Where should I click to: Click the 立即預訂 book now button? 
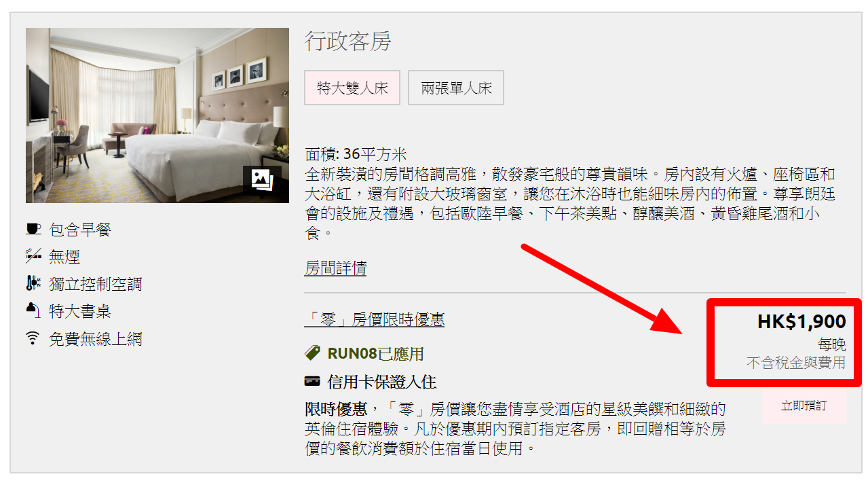[804, 406]
